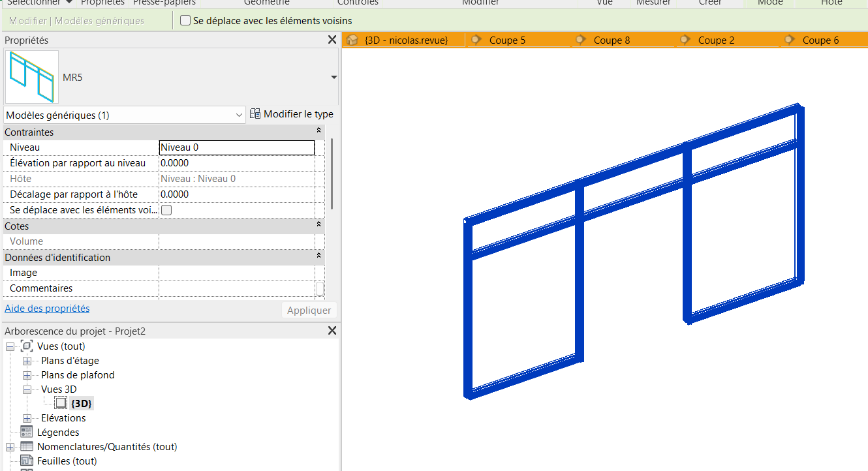Viewport: 868px width, 471px height.
Task: Select the MR5 family type thumbnail
Action: [x=31, y=77]
